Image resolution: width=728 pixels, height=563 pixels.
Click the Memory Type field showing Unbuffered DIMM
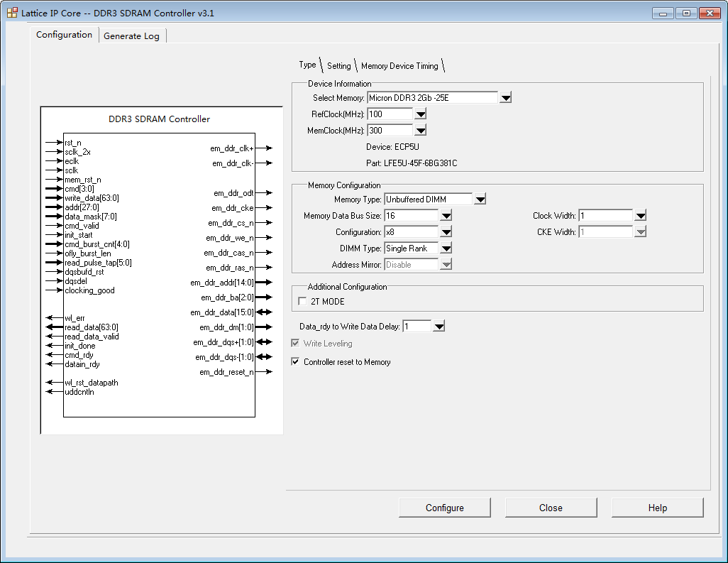point(428,199)
